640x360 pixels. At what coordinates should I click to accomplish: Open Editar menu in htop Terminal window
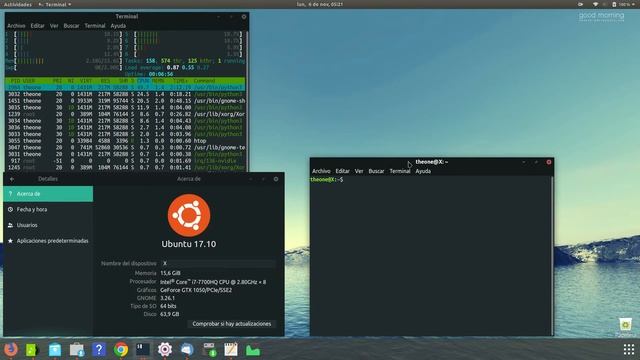pos(37,25)
